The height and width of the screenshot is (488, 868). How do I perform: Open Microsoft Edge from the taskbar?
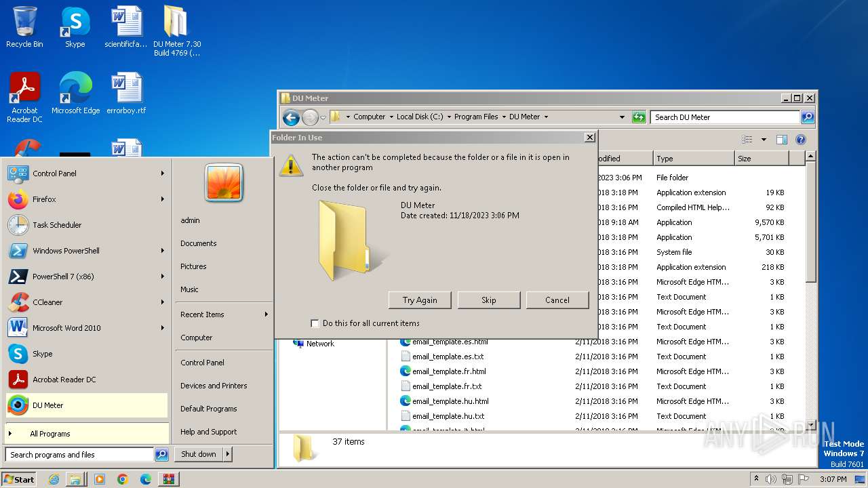pos(146,479)
